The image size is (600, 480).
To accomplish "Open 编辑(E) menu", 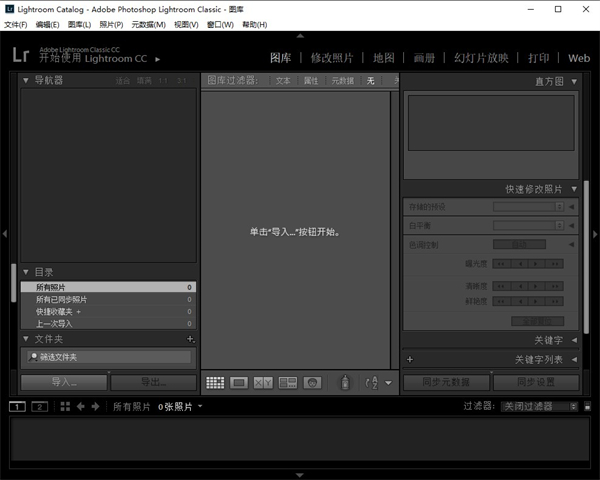I will (x=47, y=24).
